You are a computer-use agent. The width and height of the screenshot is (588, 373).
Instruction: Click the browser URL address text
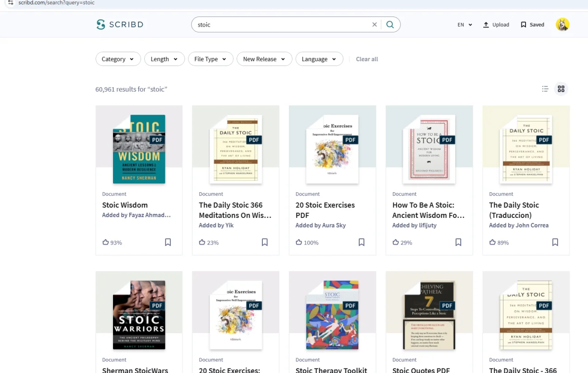click(x=57, y=3)
